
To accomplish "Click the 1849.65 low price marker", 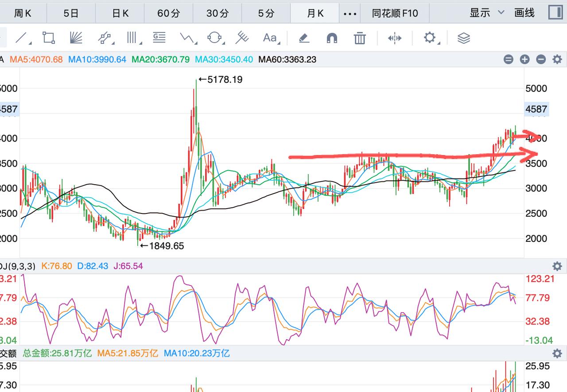I will click(x=162, y=245).
